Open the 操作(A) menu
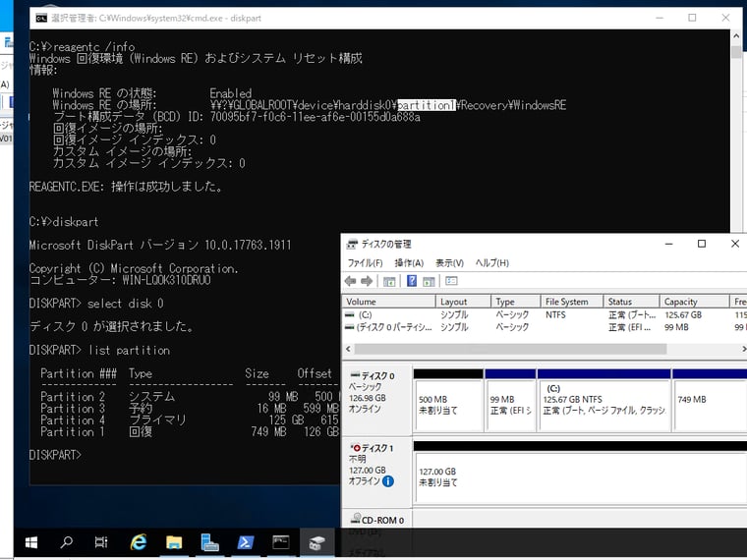The height and width of the screenshot is (560, 747). pos(409,263)
